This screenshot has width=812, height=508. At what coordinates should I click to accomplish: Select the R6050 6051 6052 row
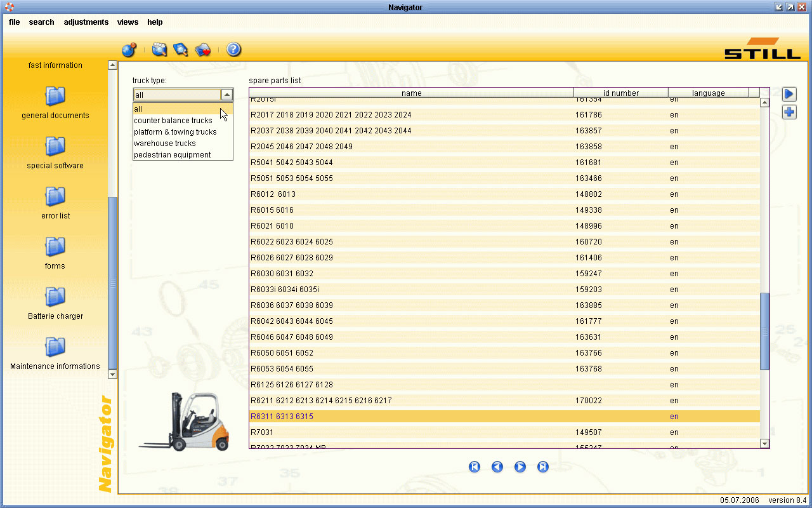[x=504, y=353]
